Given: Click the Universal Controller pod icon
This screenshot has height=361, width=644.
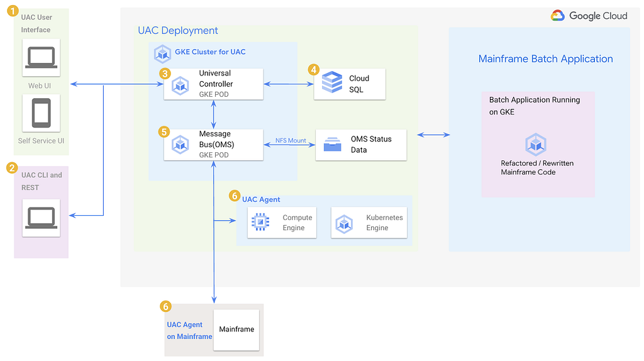Looking at the screenshot, I should pos(180,86).
